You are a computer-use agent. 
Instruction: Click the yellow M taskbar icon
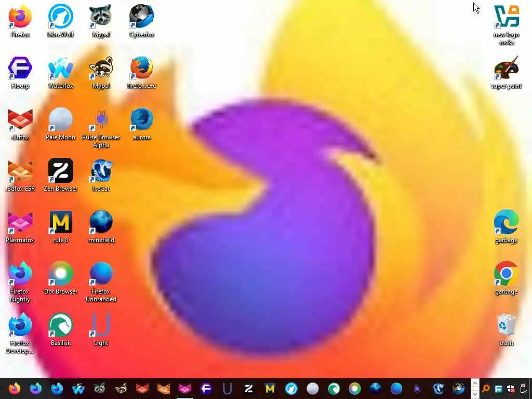270,389
